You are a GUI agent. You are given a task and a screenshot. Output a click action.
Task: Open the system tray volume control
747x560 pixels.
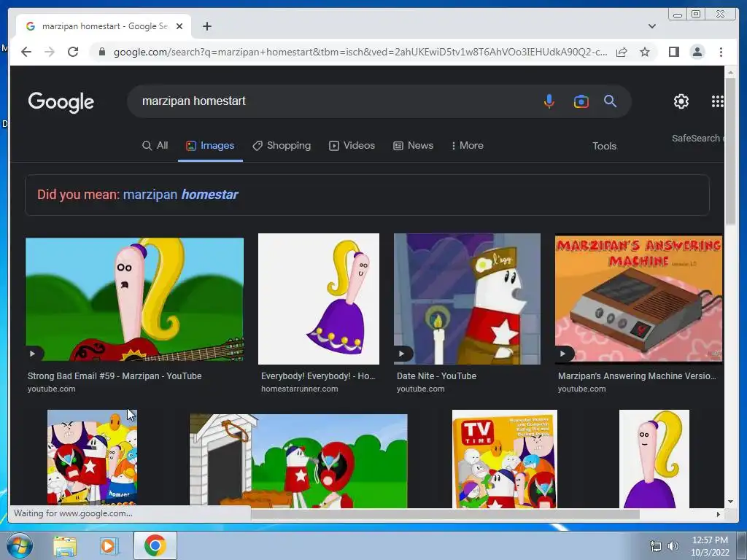[x=673, y=546]
